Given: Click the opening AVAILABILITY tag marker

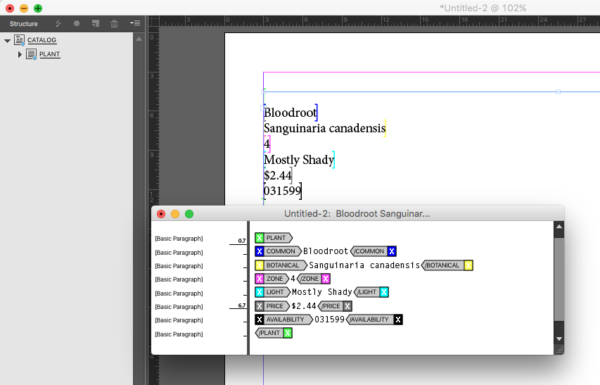Looking at the screenshot, I should click(284, 320).
